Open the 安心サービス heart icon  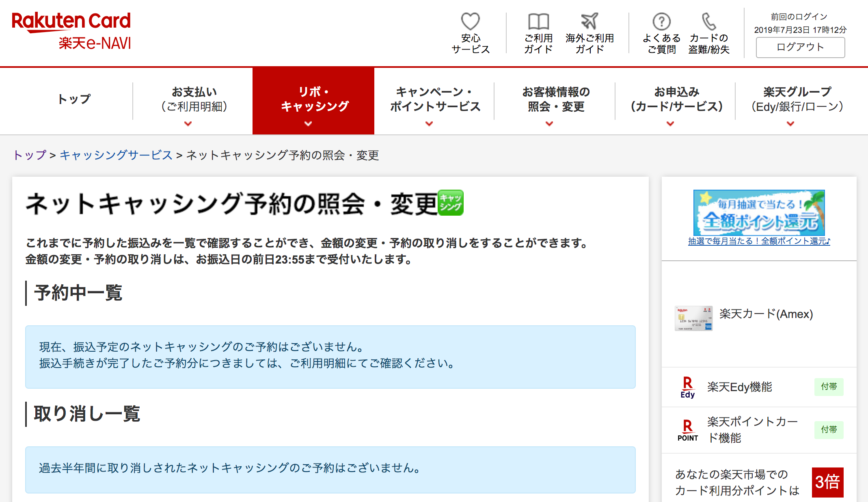click(471, 21)
